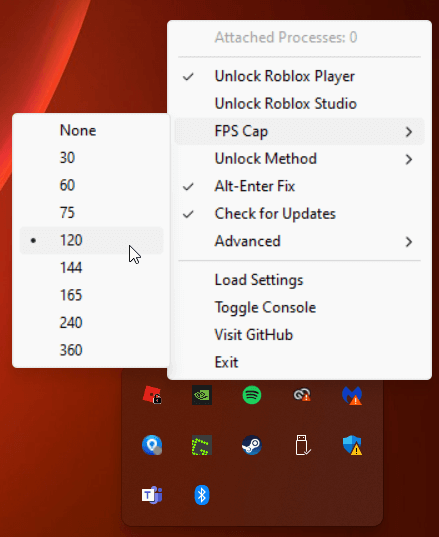Toggle the Alt-Enter Fix option

[x=299, y=186]
